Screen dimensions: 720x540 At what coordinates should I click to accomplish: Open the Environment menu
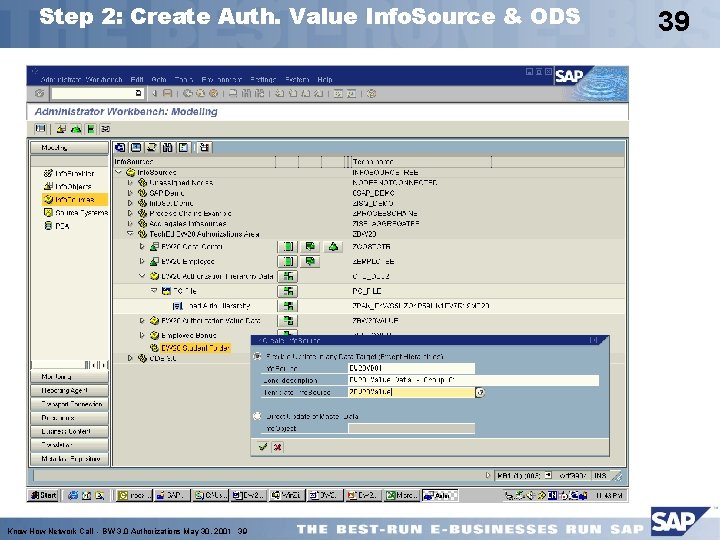pos(221,79)
